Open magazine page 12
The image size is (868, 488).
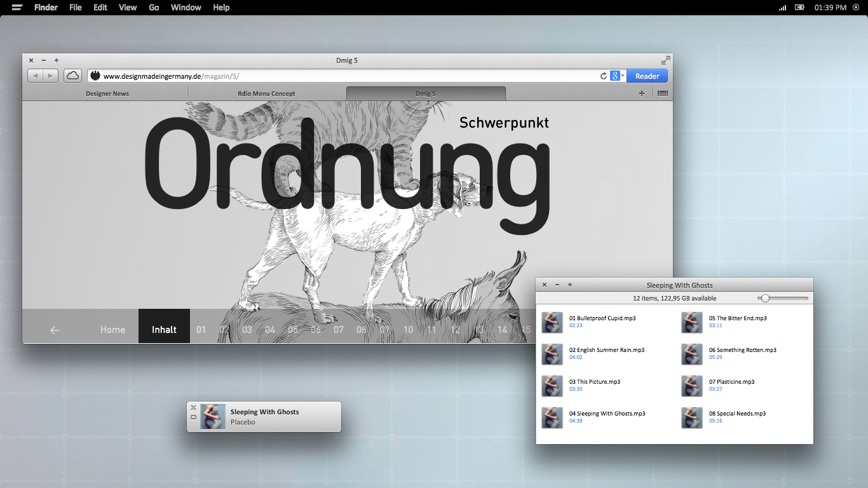pos(455,330)
